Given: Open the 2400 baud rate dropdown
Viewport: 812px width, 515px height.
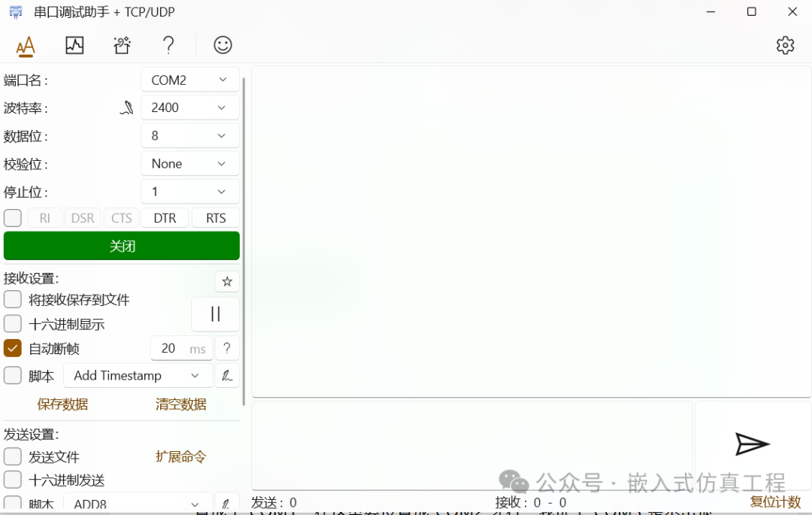Looking at the screenshot, I should tap(190, 108).
